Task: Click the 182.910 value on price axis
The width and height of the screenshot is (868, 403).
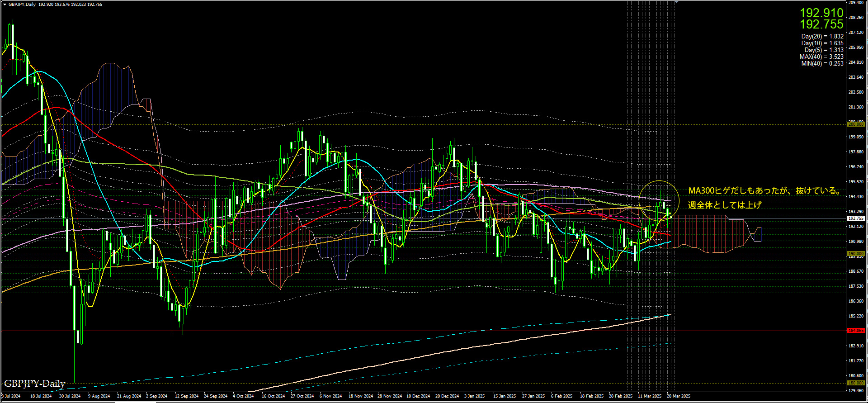Action: coord(856,346)
